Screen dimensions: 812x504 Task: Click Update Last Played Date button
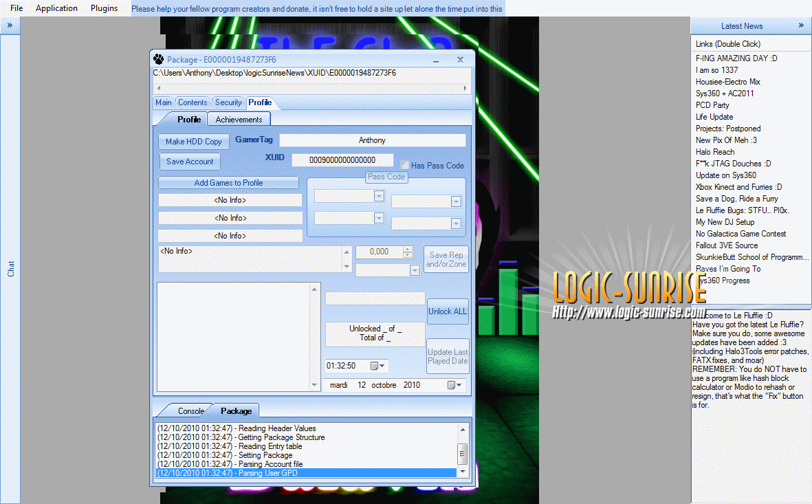pyautogui.click(x=448, y=356)
